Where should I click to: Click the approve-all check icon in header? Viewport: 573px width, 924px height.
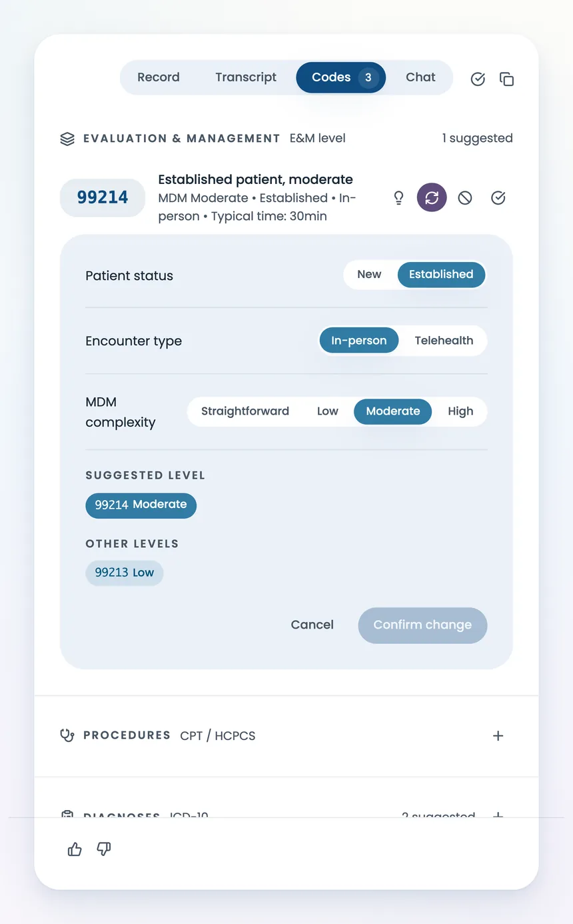click(478, 79)
